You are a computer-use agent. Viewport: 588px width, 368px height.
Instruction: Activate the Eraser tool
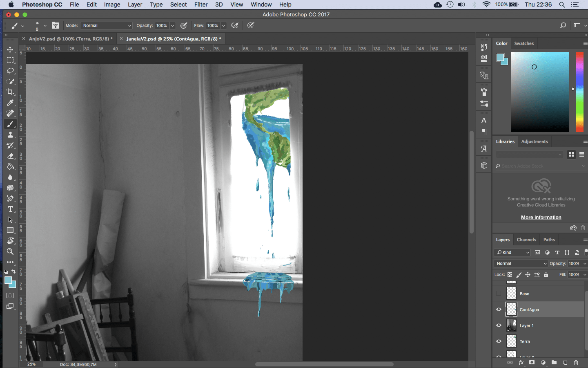tap(10, 156)
